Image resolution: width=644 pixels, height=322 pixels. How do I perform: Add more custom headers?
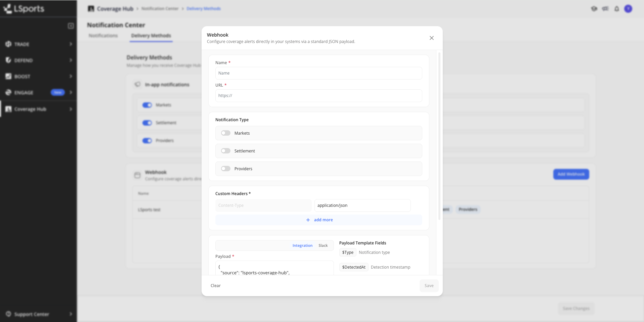tap(318, 220)
